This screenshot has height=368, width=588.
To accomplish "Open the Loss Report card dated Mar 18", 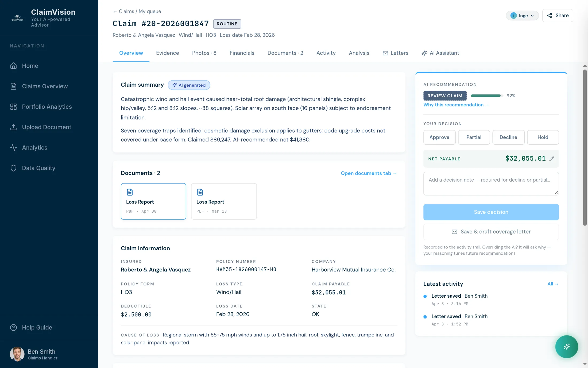I will pos(224,201).
